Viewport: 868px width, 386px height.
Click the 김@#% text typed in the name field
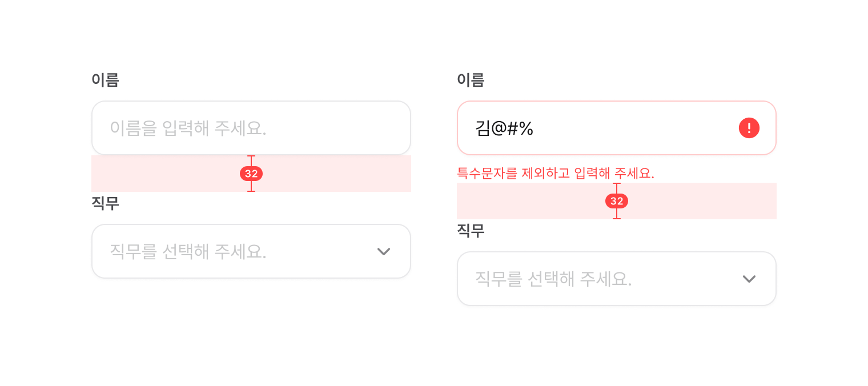click(504, 128)
